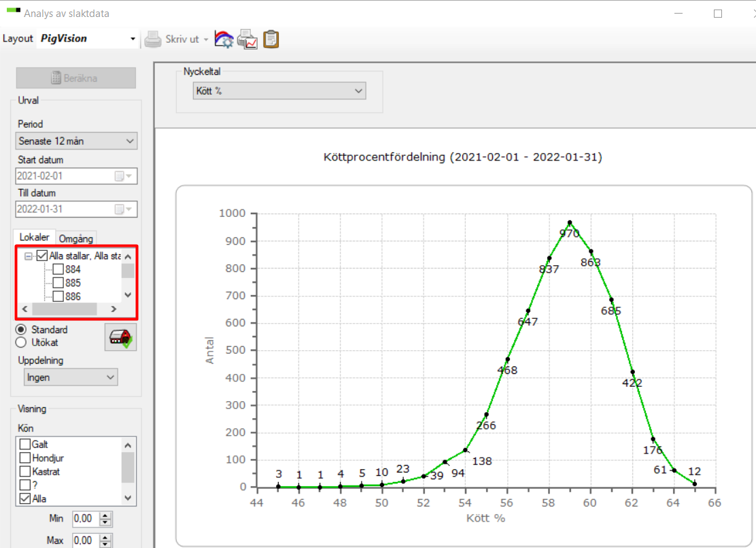Enable the Galt checkbox
The width and height of the screenshot is (756, 548).
(25, 444)
